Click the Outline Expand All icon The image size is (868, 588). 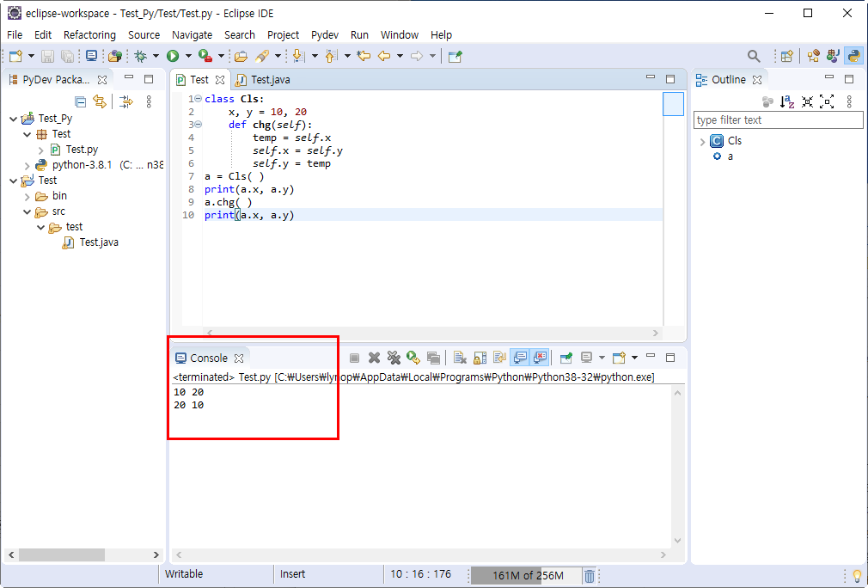(827, 102)
